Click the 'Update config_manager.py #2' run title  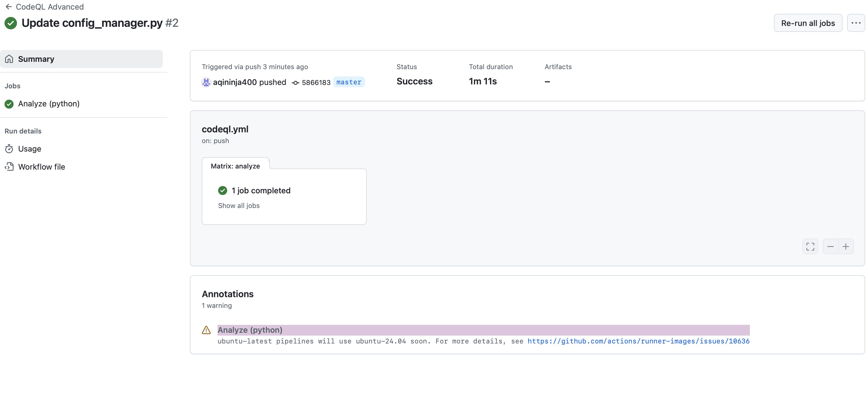click(100, 23)
